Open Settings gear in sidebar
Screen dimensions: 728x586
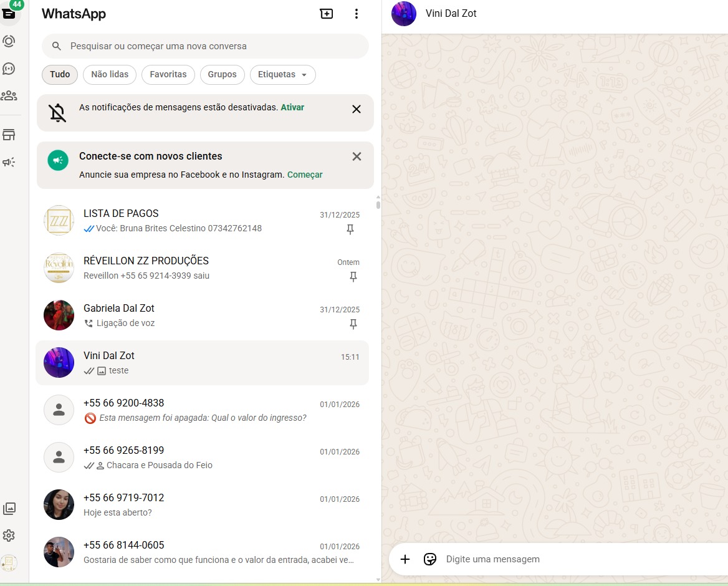[9, 536]
